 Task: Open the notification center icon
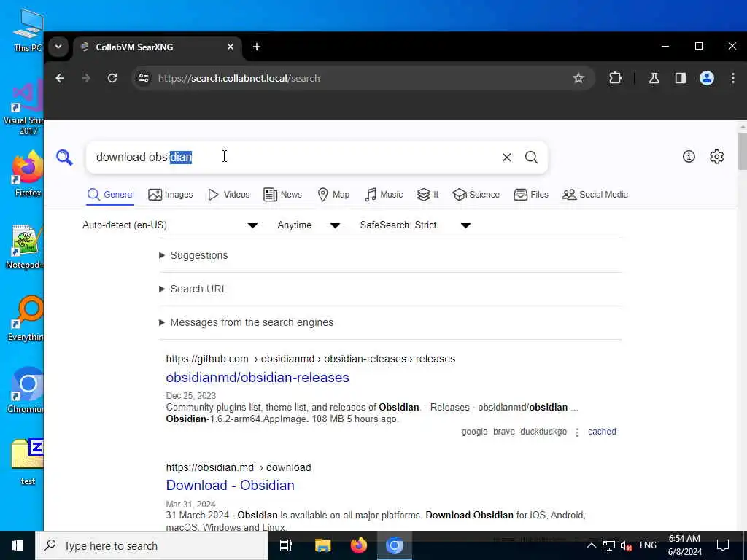[x=723, y=545]
